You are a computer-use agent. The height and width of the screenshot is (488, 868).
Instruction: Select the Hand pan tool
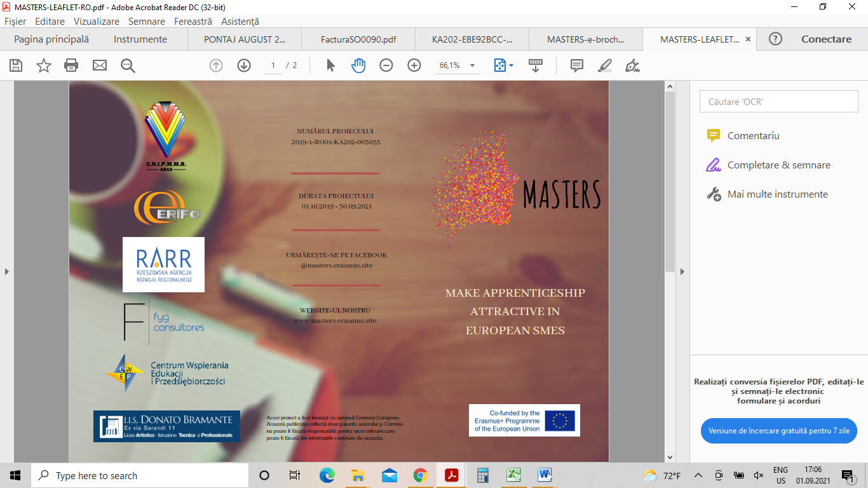358,65
